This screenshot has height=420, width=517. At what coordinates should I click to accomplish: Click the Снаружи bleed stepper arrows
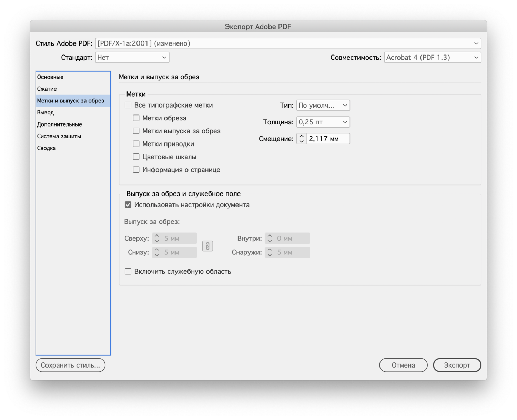(x=270, y=252)
